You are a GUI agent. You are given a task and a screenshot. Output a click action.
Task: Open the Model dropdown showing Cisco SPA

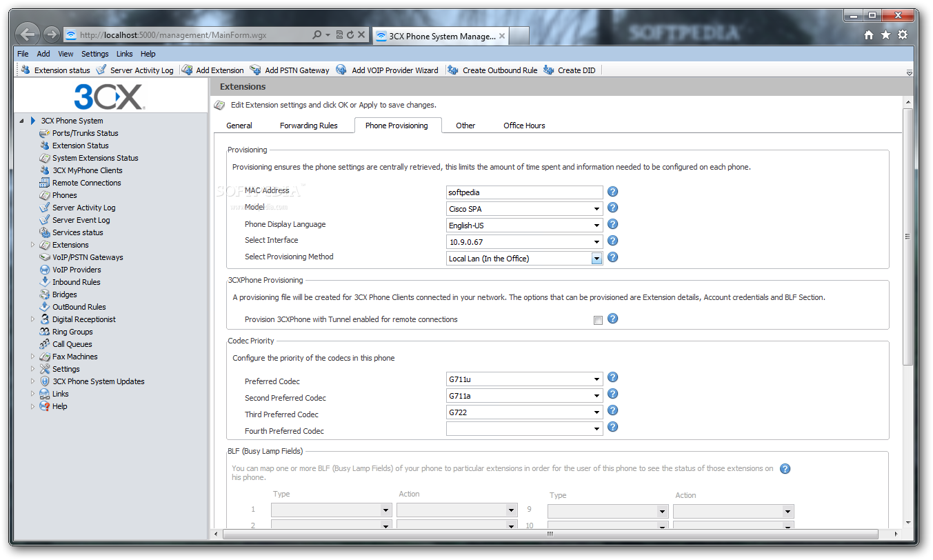[x=525, y=209]
